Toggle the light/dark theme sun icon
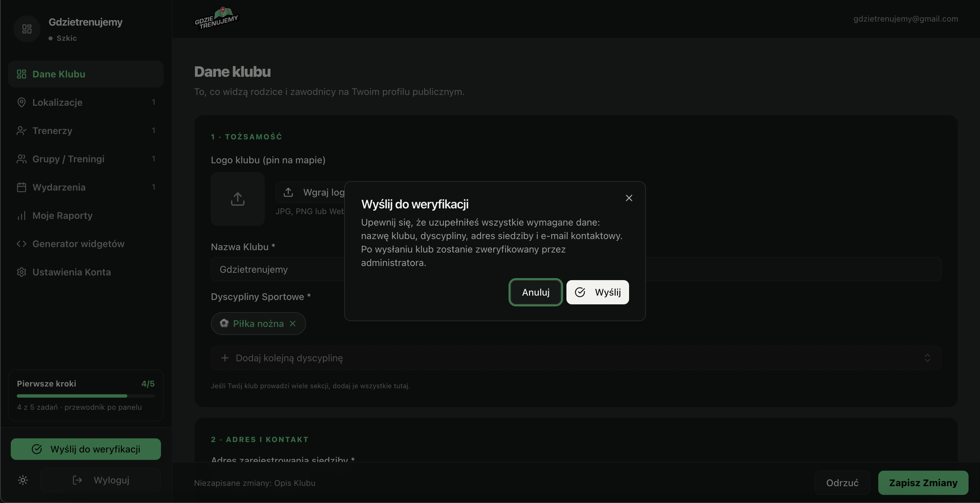This screenshot has width=980, height=503. point(23,480)
